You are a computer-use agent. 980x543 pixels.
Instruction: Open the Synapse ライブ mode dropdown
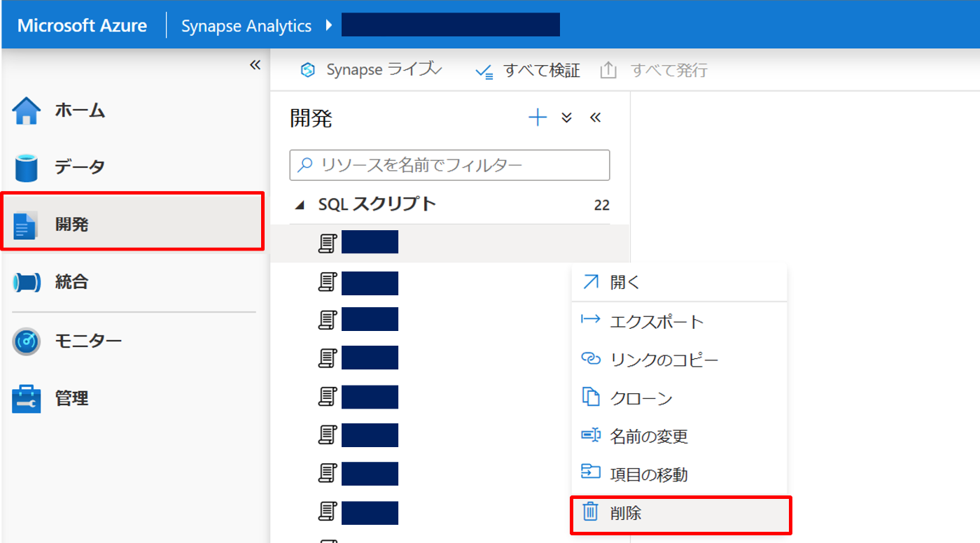[371, 70]
